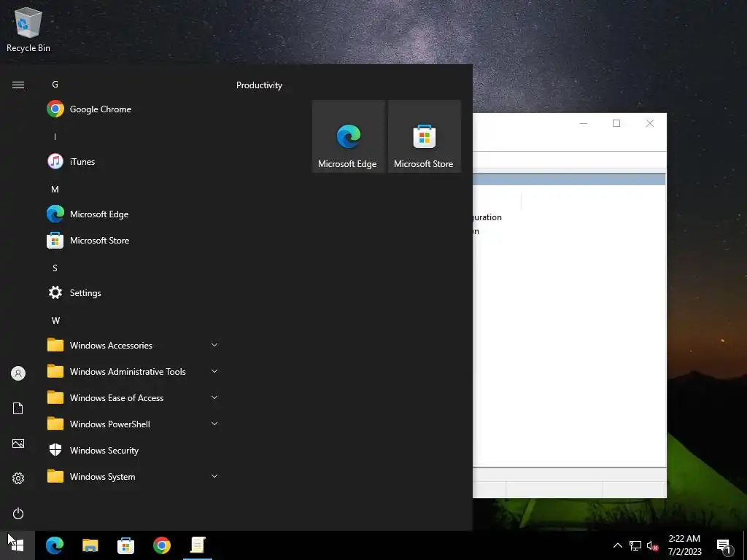Image resolution: width=747 pixels, height=560 pixels.
Task: Expand the Windows Ease of Access chevron
Action: coord(214,397)
